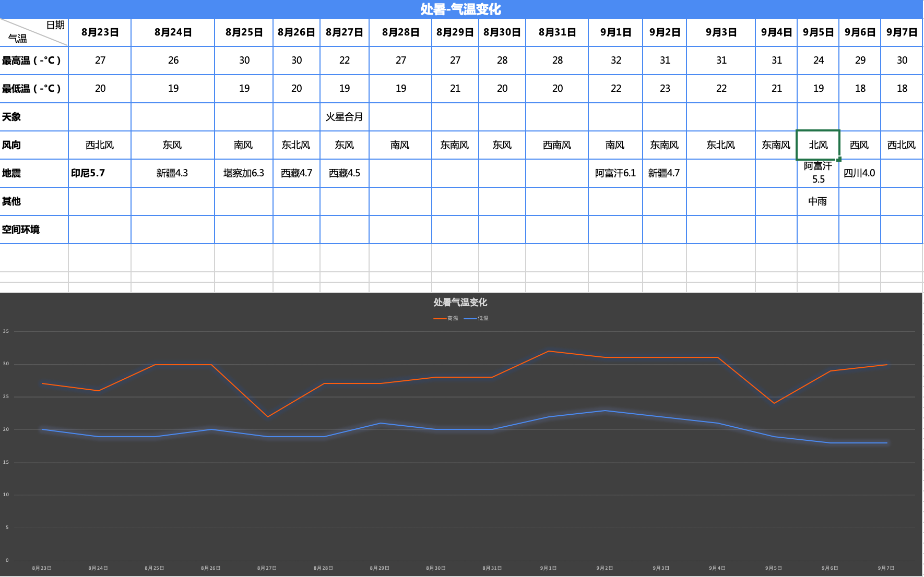Click the chart title 处暑气温变化
This screenshot has height=577, width=924.
(460, 302)
